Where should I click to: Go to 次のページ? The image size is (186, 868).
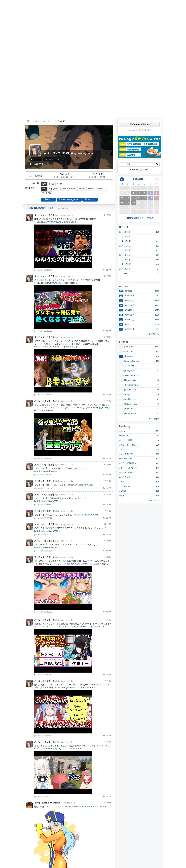[x=90, y=199]
